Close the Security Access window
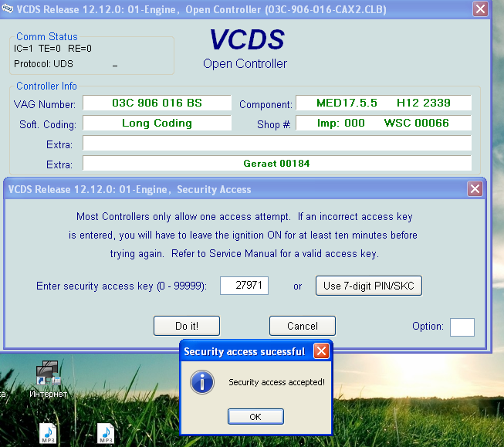 coord(475,189)
